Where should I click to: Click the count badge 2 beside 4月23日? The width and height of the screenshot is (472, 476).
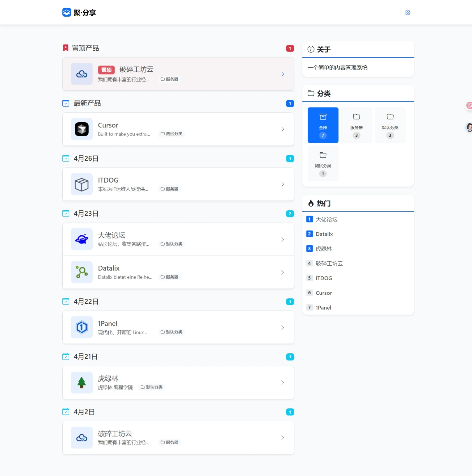[290, 214]
